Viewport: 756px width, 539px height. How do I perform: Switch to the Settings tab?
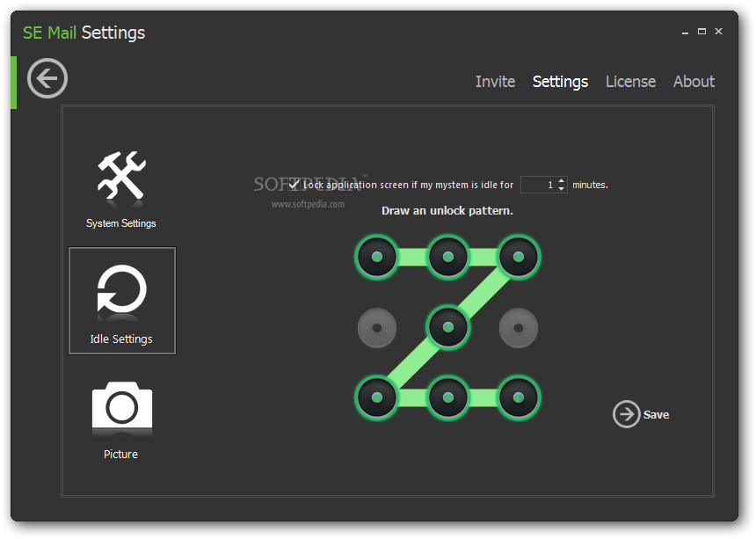[560, 82]
